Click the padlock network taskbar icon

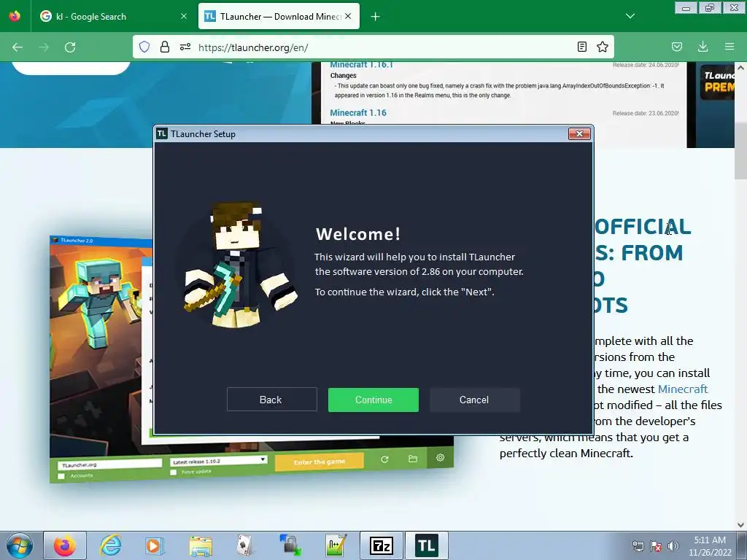pyautogui.click(x=290, y=545)
